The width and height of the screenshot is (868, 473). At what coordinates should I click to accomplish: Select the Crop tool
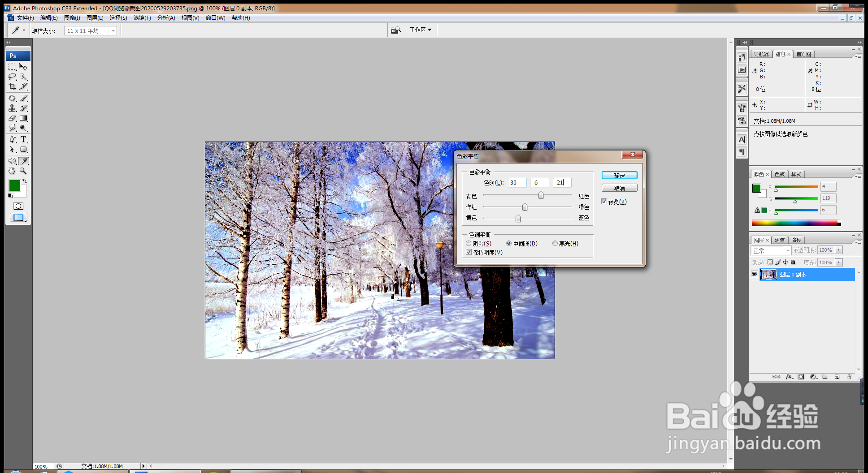tap(13, 86)
